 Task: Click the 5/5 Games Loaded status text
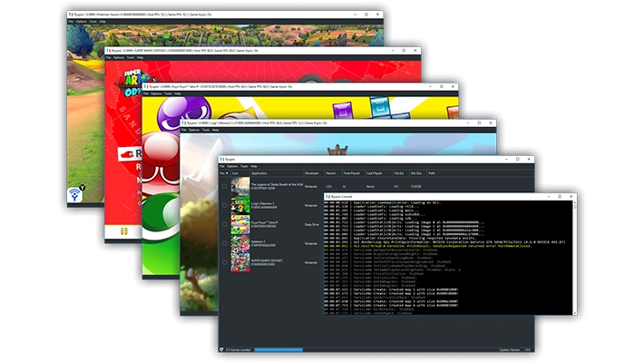(239, 350)
